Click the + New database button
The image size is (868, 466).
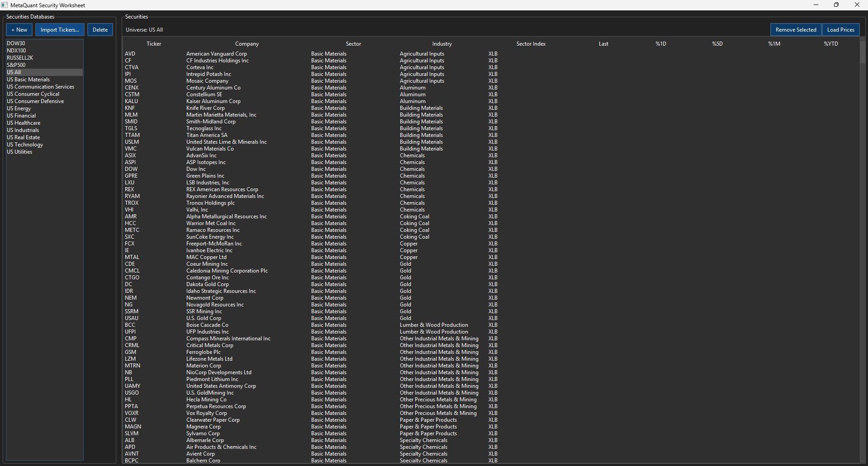click(x=19, y=30)
